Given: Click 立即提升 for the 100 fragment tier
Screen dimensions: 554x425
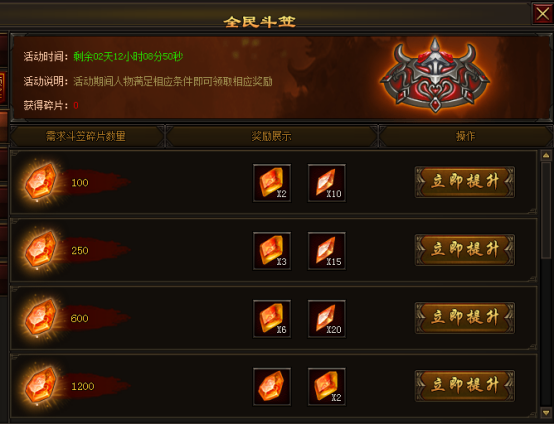Looking at the screenshot, I should [465, 182].
